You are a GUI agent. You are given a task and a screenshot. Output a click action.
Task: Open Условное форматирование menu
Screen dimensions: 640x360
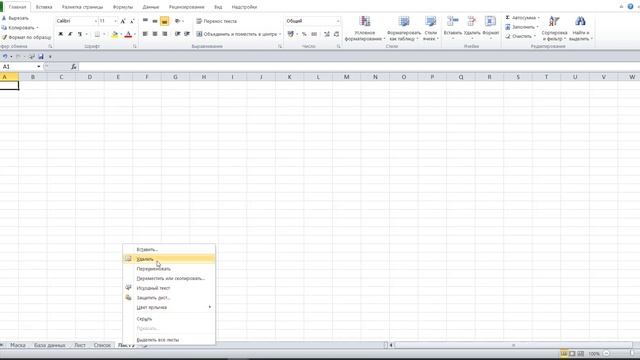coord(365,28)
